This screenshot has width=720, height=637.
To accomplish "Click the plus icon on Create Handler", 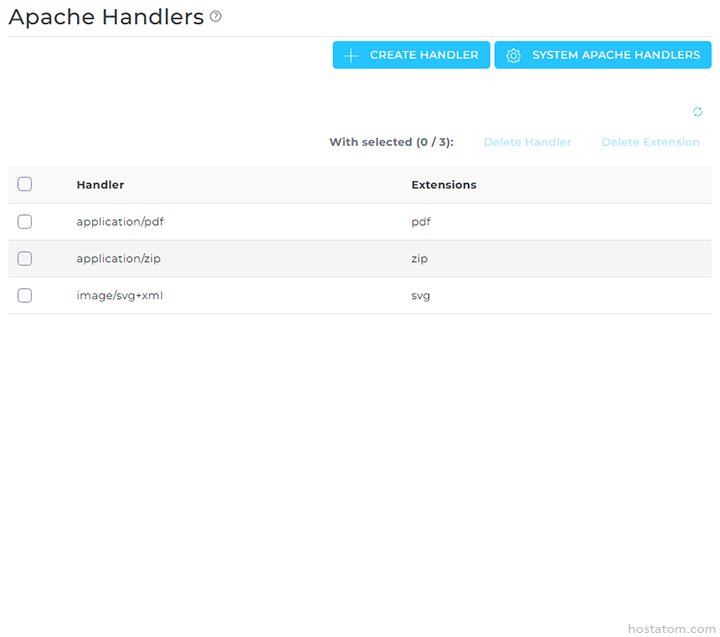I will coord(351,55).
